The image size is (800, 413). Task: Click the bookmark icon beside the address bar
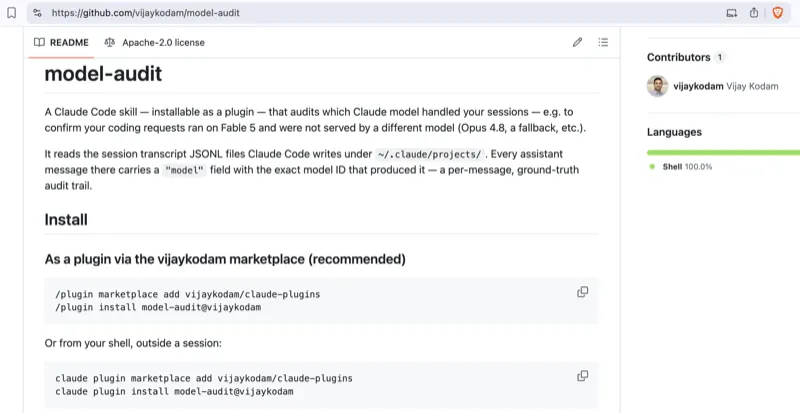(11, 13)
